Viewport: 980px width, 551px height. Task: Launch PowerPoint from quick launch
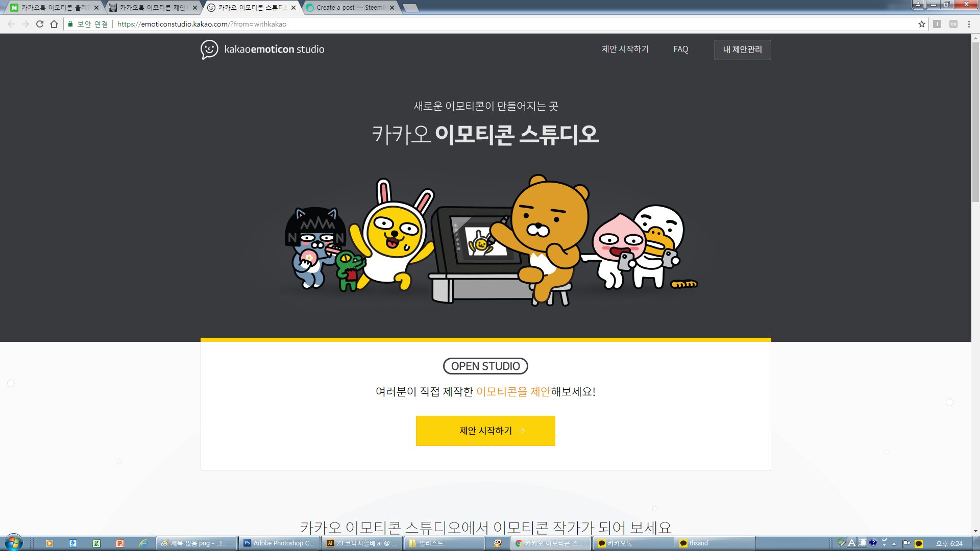click(x=120, y=543)
